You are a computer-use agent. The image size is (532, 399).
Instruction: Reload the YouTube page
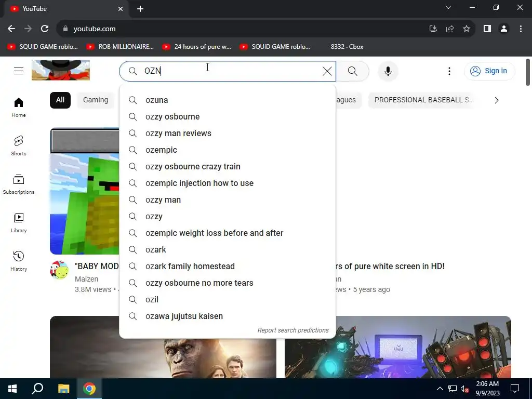click(x=45, y=29)
